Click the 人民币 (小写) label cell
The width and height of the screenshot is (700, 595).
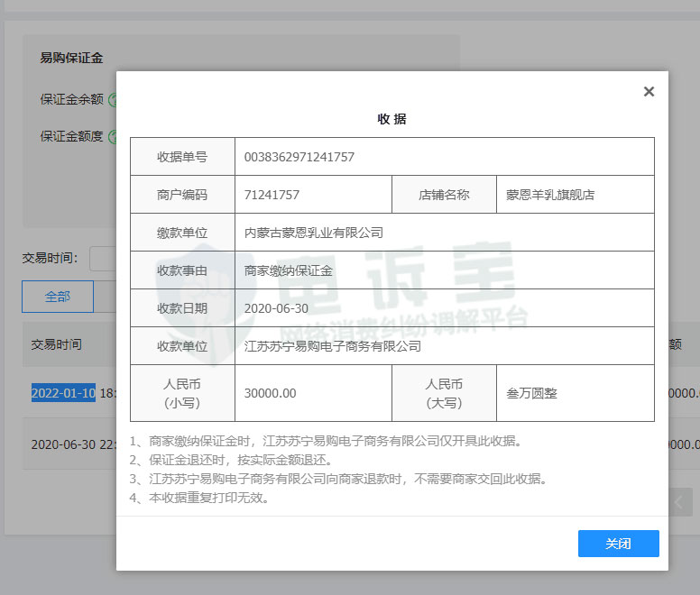click(x=182, y=393)
